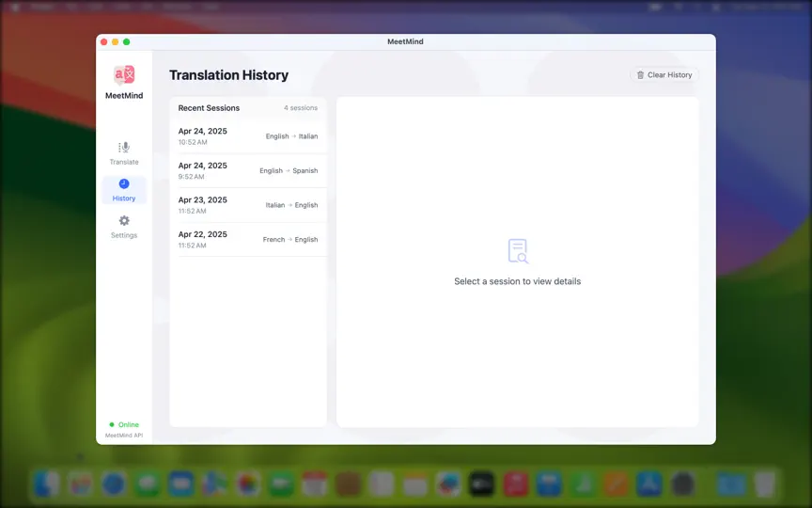
Task: Select the French to English session
Action: coord(248,240)
